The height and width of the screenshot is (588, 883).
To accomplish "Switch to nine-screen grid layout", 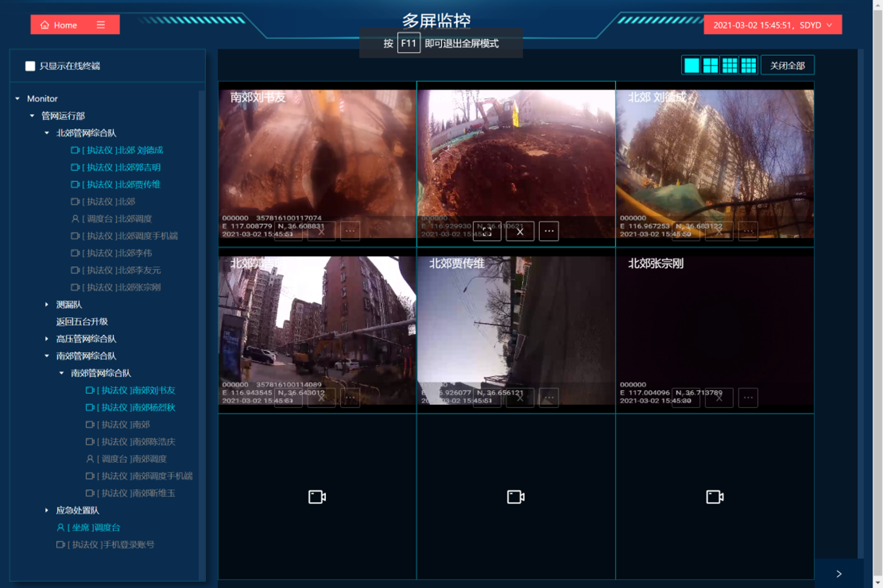I will tap(730, 66).
